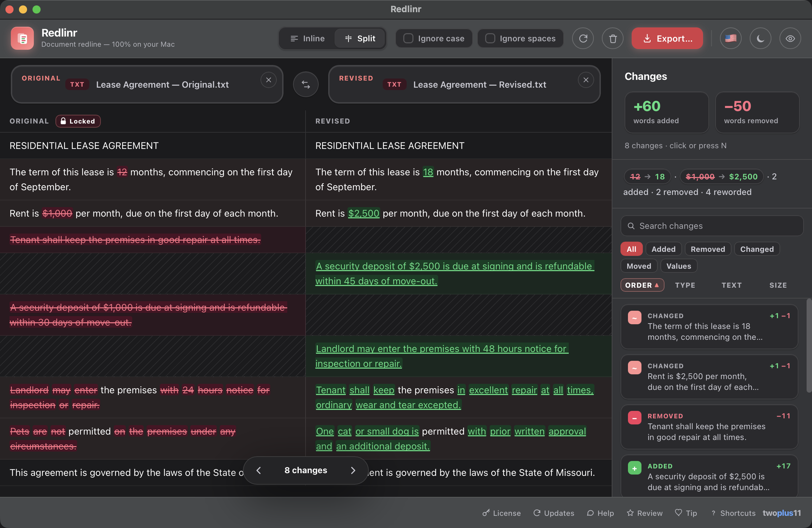
Task: Click the deleted 'Tenant shall keep the premises' line
Action: click(x=135, y=240)
